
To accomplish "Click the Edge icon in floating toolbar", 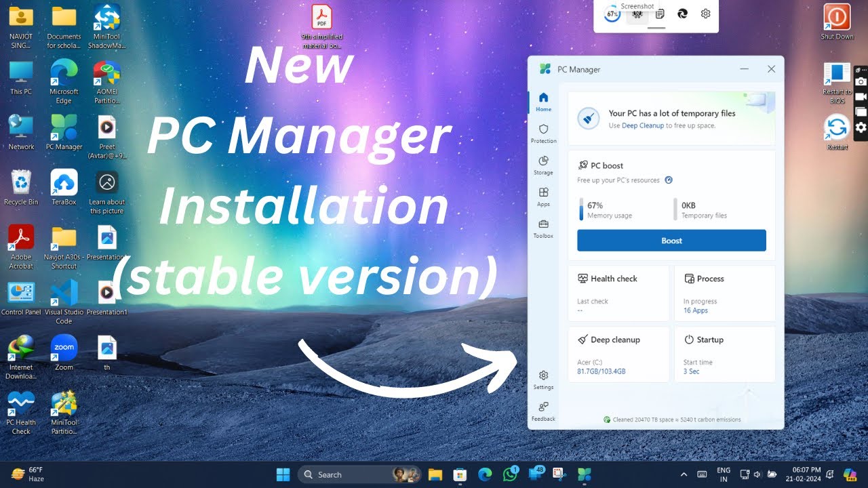I will click(x=683, y=14).
